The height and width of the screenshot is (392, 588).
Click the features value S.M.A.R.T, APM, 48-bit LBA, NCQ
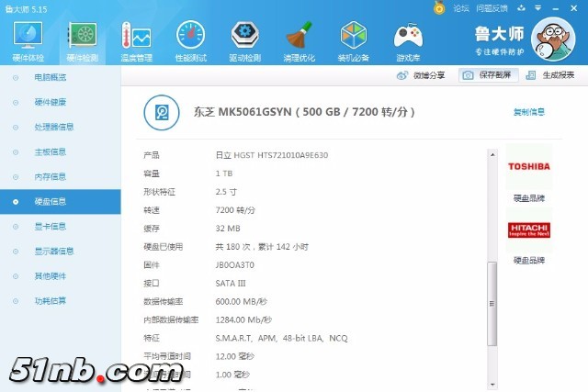282,339
